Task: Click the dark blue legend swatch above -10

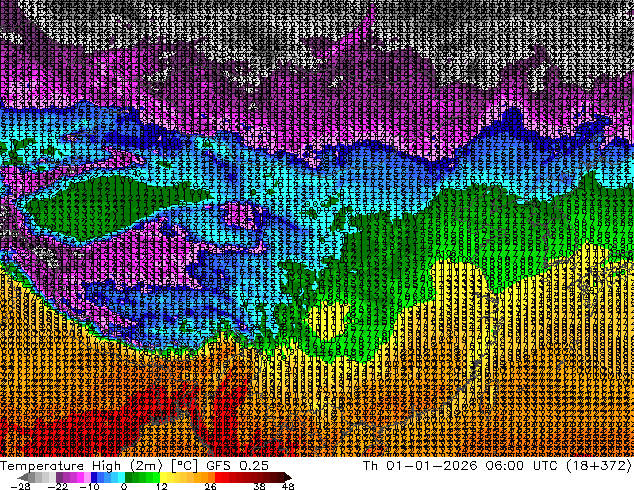Action: tap(94, 477)
